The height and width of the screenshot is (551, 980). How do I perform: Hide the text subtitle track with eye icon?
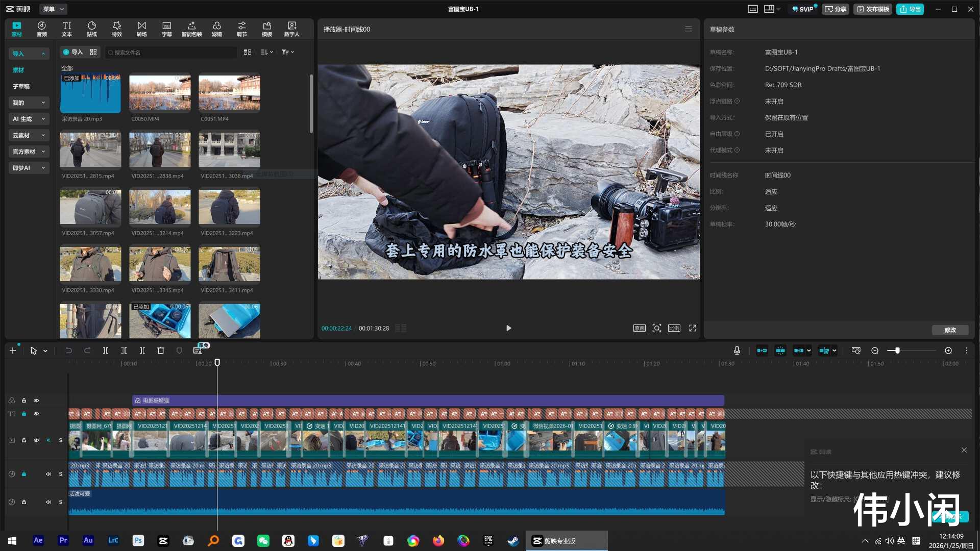point(36,414)
